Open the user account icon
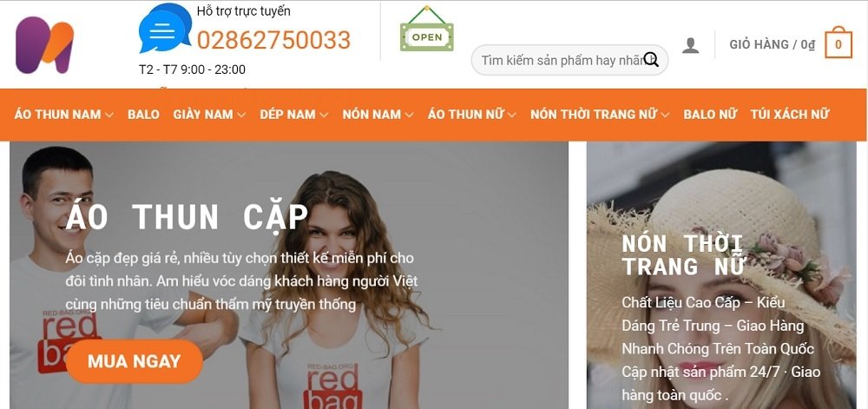Image resolution: width=868 pixels, height=409 pixels. 690,45
